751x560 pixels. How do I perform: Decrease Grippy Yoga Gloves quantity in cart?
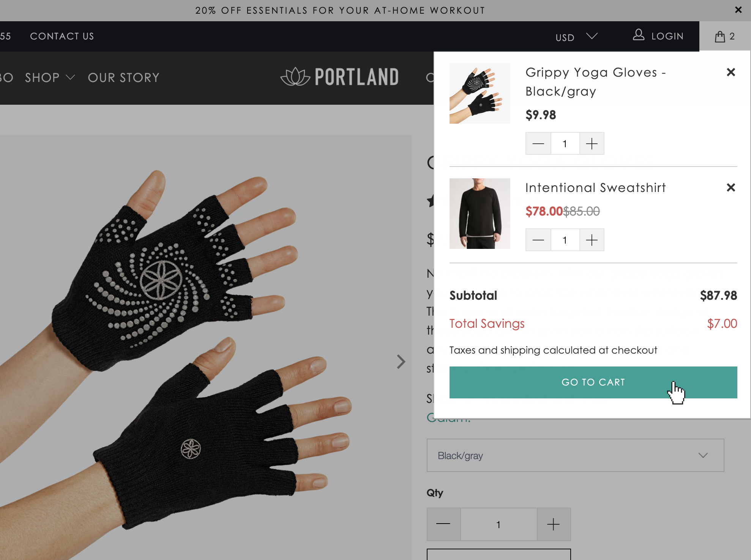tap(538, 143)
